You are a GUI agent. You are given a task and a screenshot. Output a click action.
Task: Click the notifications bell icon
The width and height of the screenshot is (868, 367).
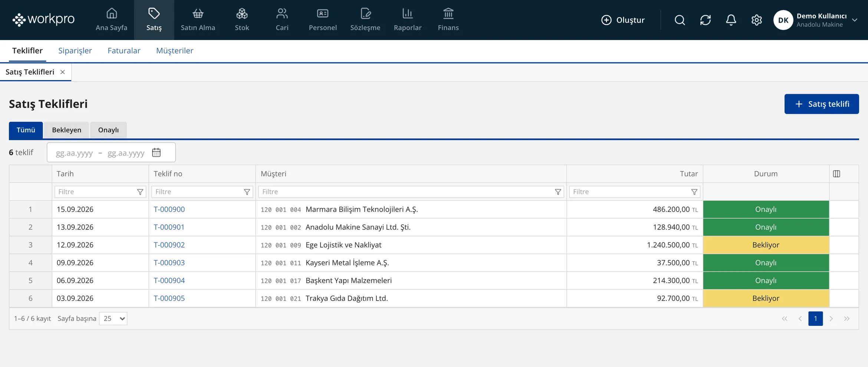tap(731, 20)
